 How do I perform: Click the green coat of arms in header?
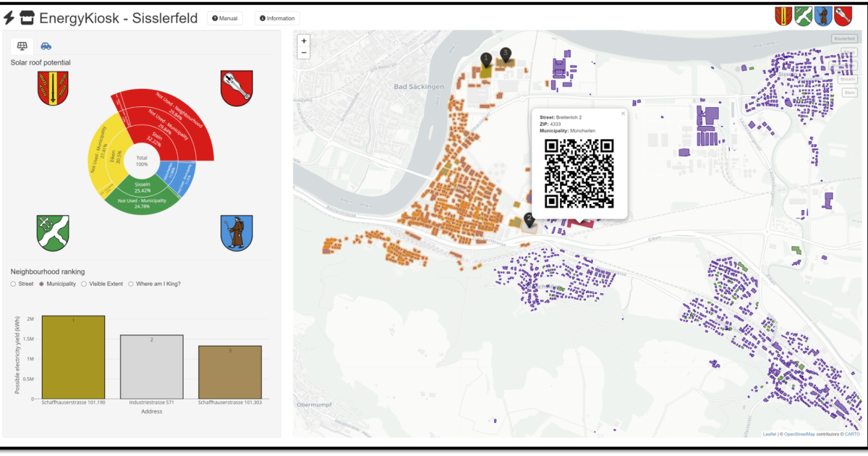pyautogui.click(x=804, y=16)
